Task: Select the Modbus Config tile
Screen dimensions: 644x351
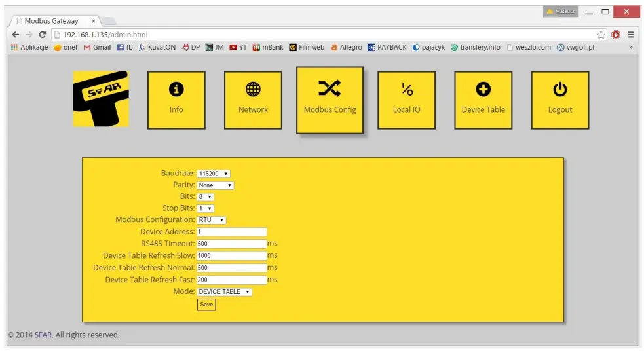Action: (x=330, y=100)
